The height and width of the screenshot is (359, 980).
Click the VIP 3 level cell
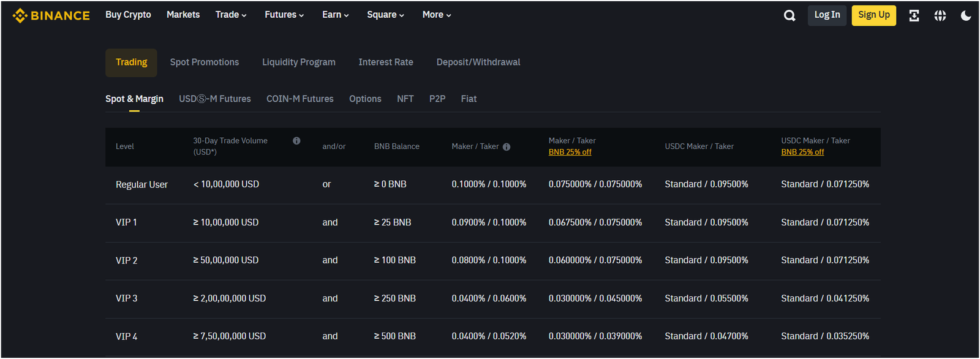(x=126, y=299)
